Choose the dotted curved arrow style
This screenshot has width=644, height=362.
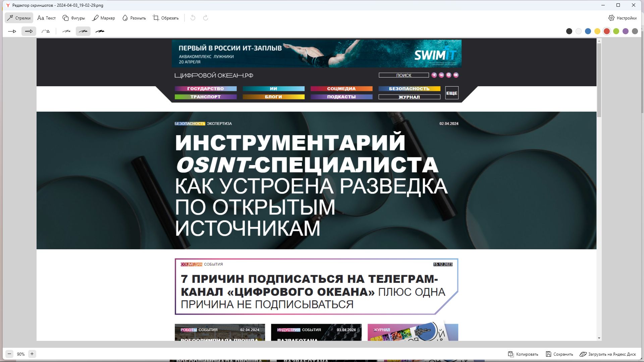pyautogui.click(x=46, y=31)
